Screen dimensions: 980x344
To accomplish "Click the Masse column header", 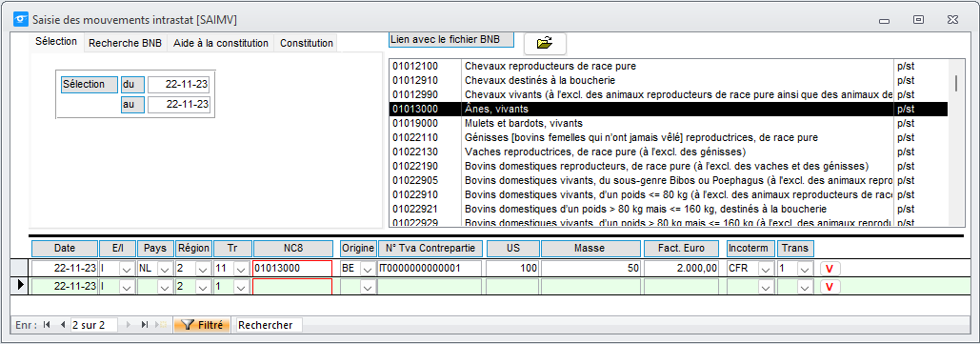I will click(590, 249).
